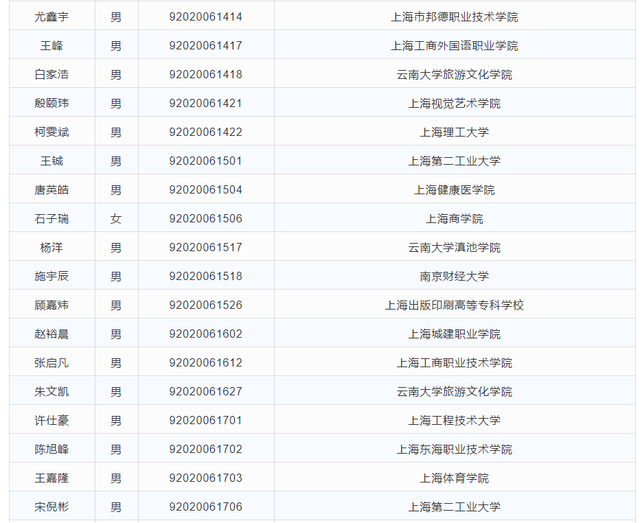Select the name 王铖
This screenshot has height=523, width=640.
click(x=51, y=161)
